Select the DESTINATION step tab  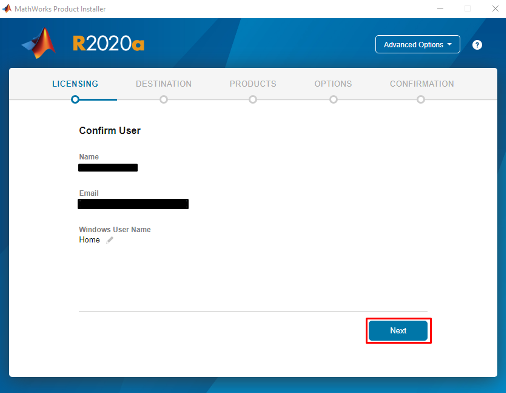click(164, 84)
